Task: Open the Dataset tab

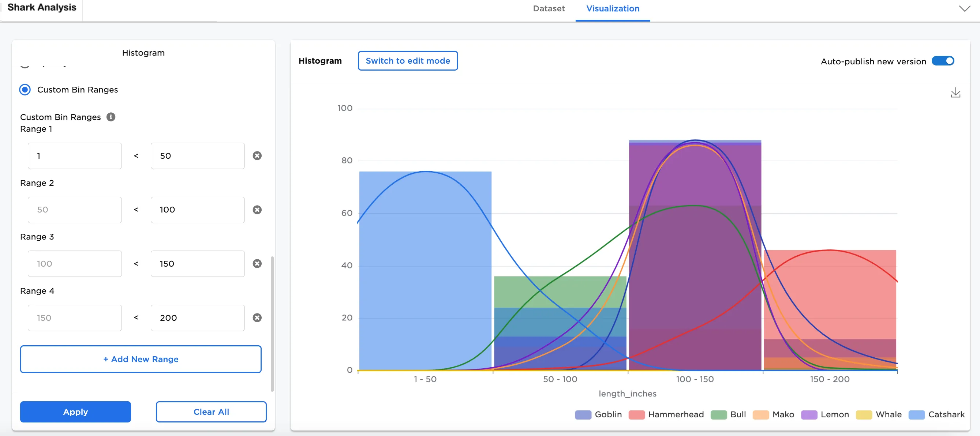Action: point(549,9)
